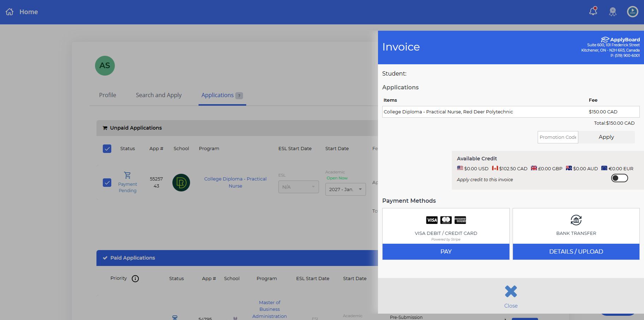Image resolution: width=644 pixels, height=320 pixels.
Task: Open the 2027 - Jan. start date dropdown
Action: click(345, 189)
